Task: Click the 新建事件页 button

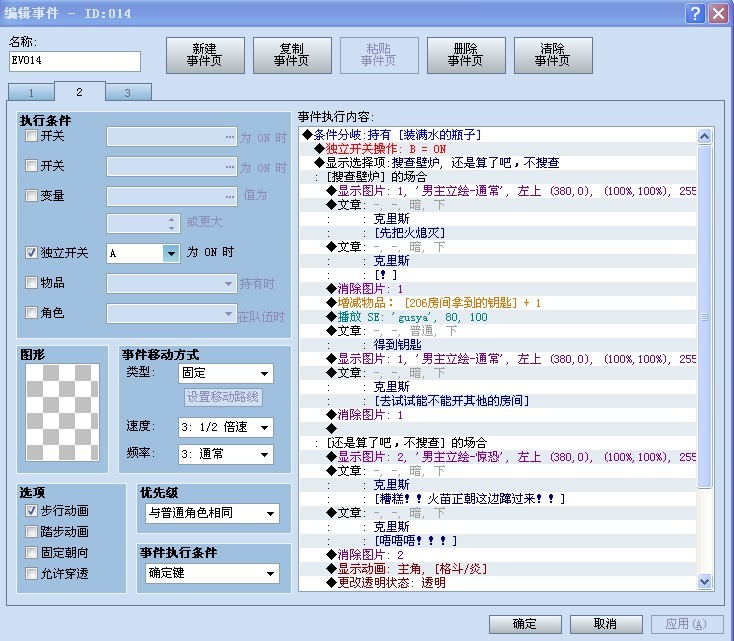Action: (205, 55)
